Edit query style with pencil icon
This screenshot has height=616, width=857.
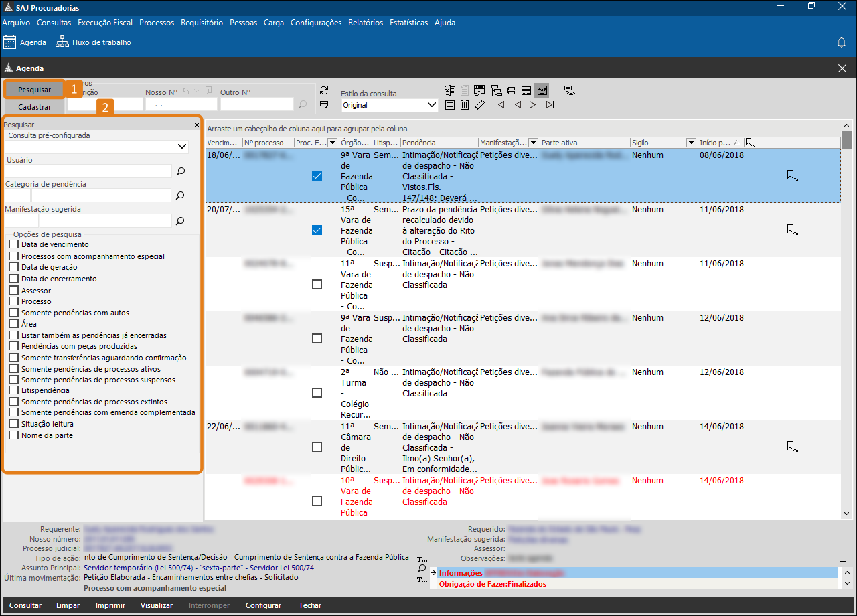(479, 105)
